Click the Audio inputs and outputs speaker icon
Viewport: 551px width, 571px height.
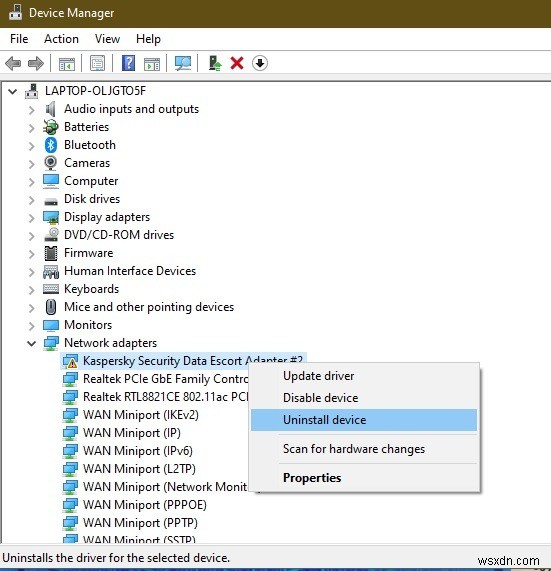point(51,109)
